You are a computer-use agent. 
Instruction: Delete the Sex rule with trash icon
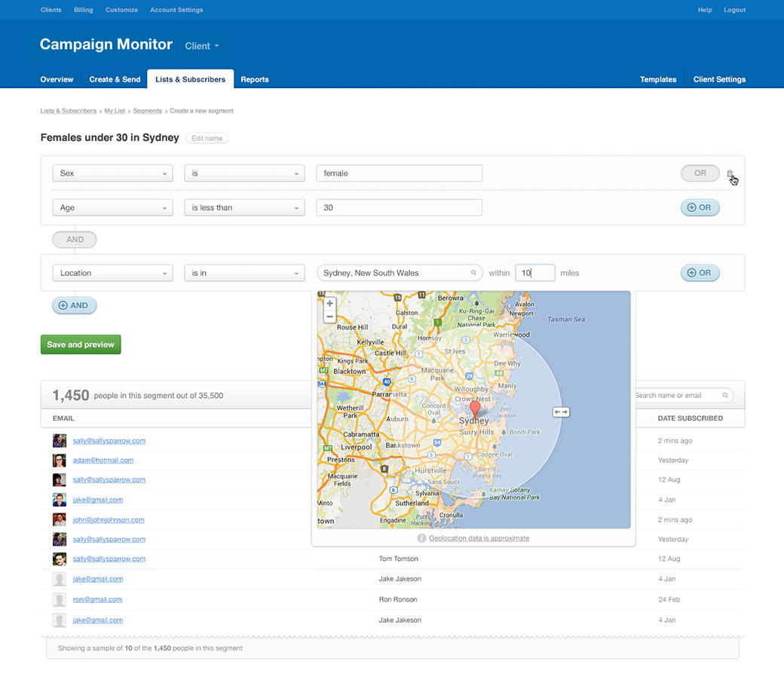click(x=730, y=173)
